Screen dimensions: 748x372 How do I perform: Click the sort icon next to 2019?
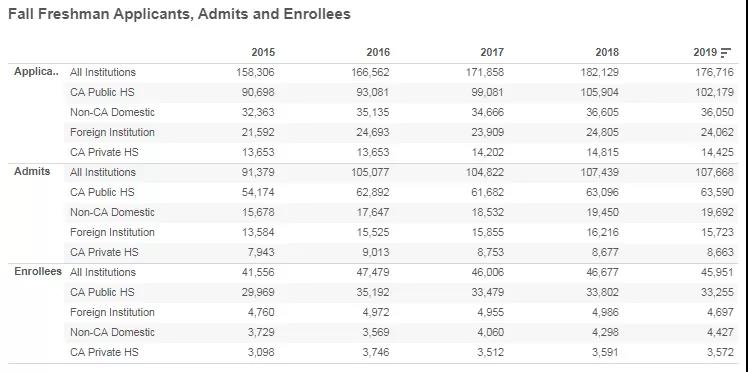726,52
